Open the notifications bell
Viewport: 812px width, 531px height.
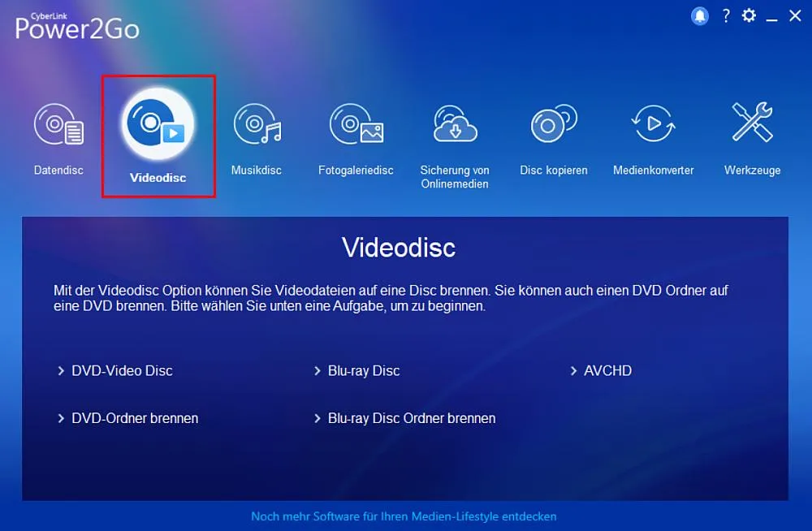[699, 15]
